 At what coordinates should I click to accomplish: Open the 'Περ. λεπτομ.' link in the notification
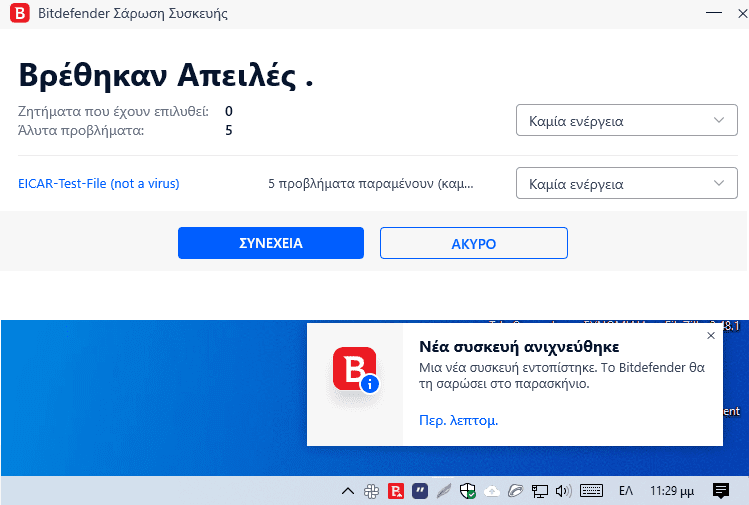(458, 420)
